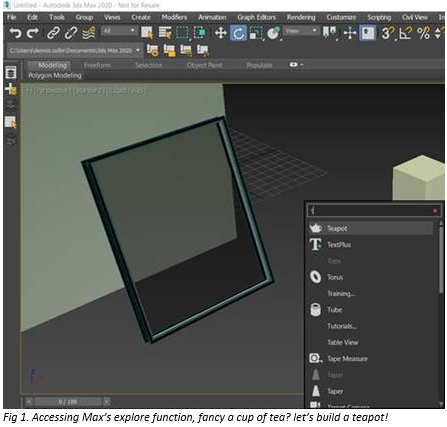Open the Rendering menu
The width and height of the screenshot is (447, 427).
click(301, 17)
